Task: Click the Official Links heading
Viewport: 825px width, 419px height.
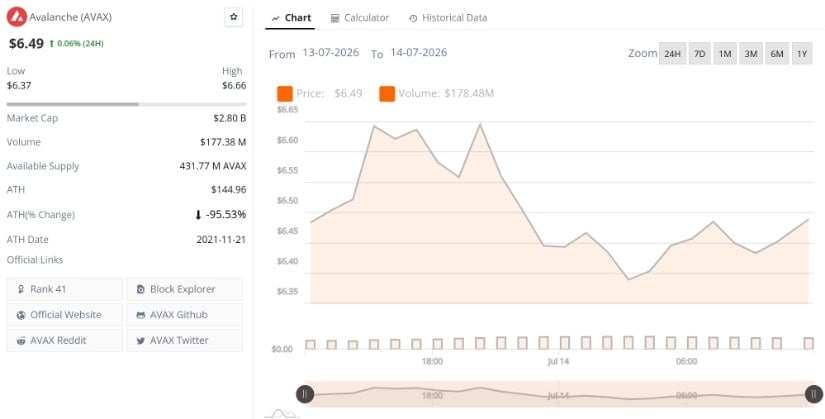Action: [x=35, y=260]
